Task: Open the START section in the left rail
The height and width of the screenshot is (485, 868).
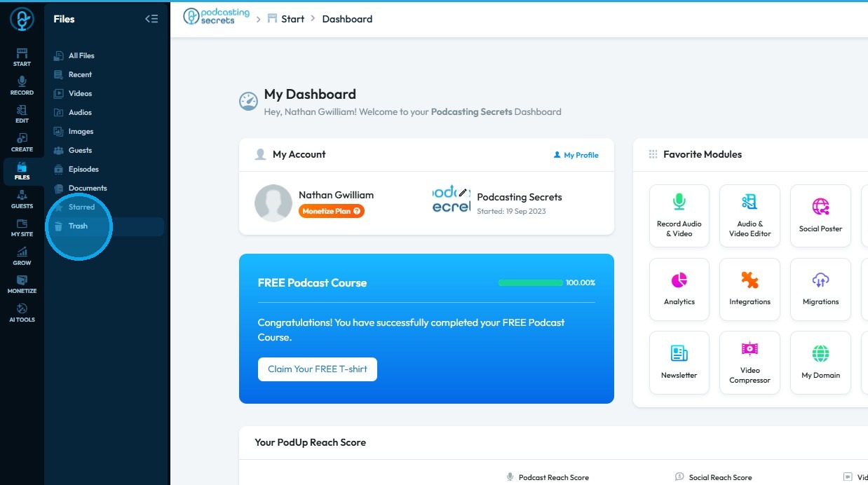Action: coord(22,57)
